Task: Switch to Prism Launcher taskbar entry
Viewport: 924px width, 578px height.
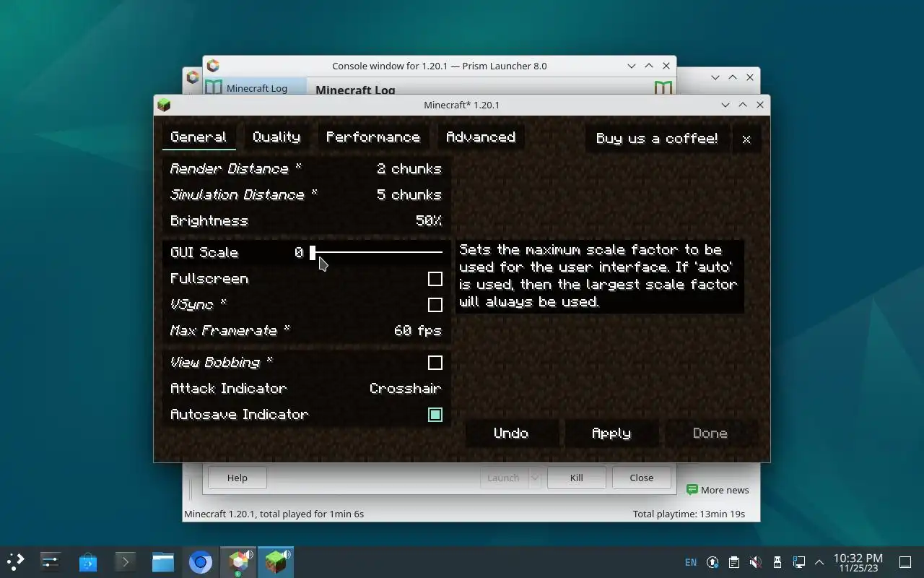Action: [238, 561]
